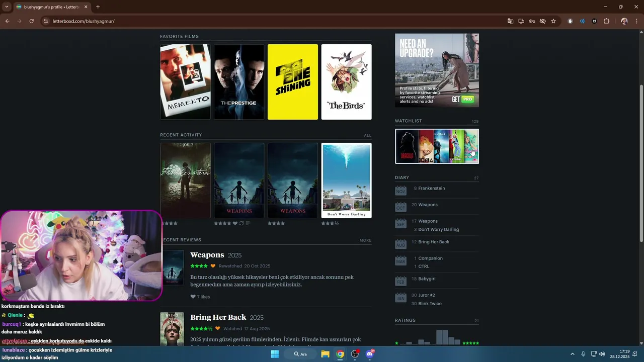The height and width of the screenshot is (362, 644).
Task: Reload the page with the refresh icon
Action: click(31, 21)
